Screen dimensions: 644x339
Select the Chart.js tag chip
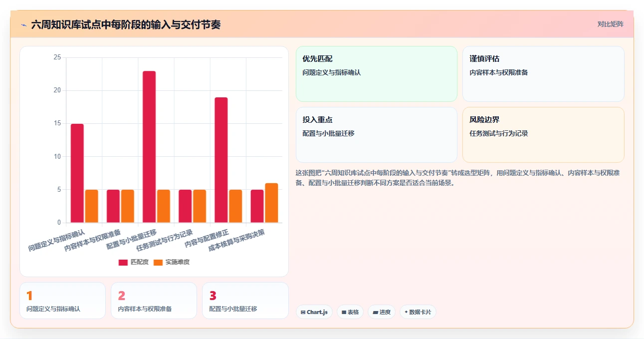[x=314, y=312]
